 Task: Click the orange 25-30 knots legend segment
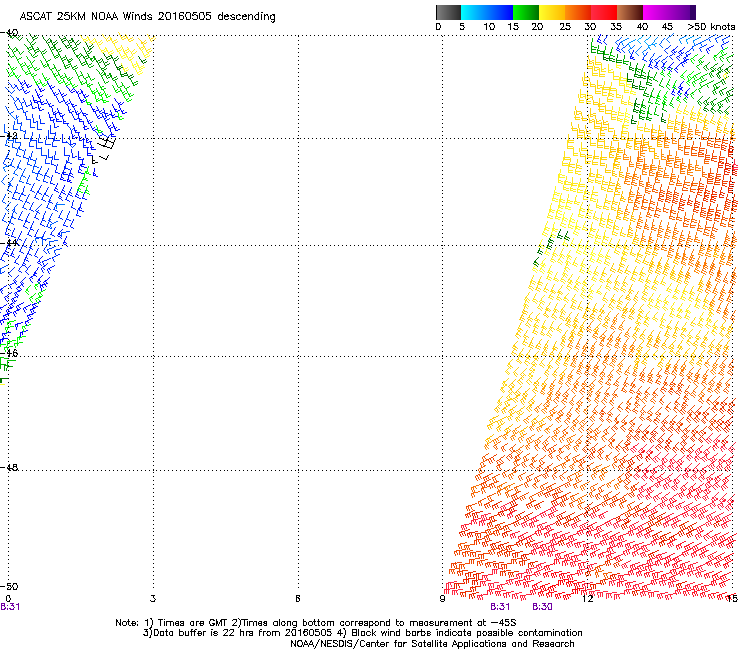pos(578,12)
